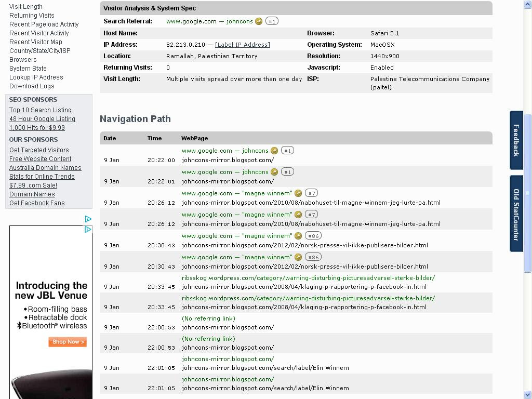532x399 pixels.
Task: Open System Stats page
Action: (x=28, y=68)
